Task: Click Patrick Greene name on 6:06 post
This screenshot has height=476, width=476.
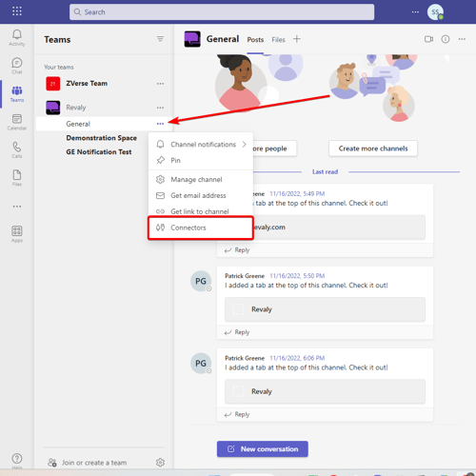Action: 245,358
